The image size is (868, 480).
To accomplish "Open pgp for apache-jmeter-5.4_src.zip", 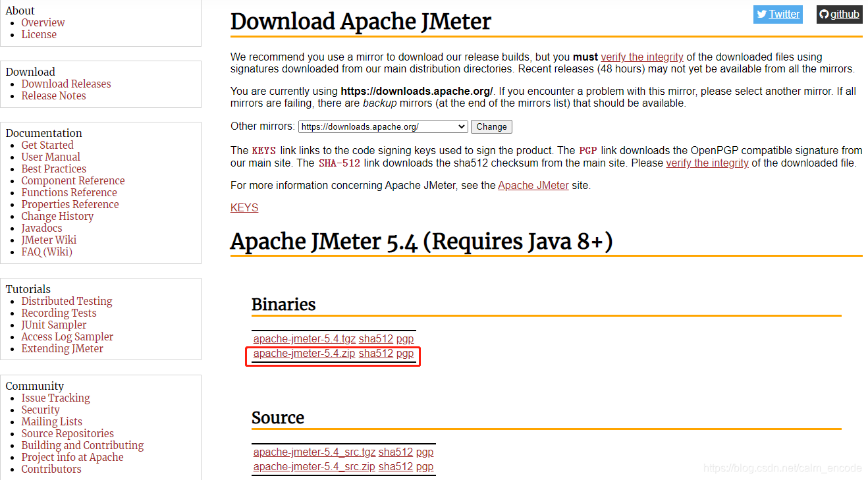I will coord(425,467).
